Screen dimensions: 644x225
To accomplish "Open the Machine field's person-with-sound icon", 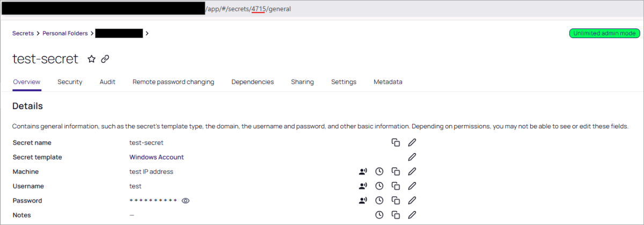I will [x=363, y=172].
